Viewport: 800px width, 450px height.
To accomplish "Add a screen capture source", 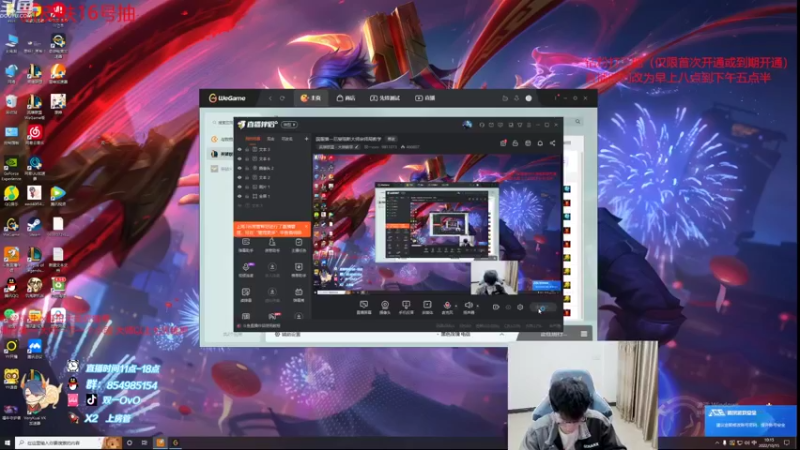I will point(364,307).
